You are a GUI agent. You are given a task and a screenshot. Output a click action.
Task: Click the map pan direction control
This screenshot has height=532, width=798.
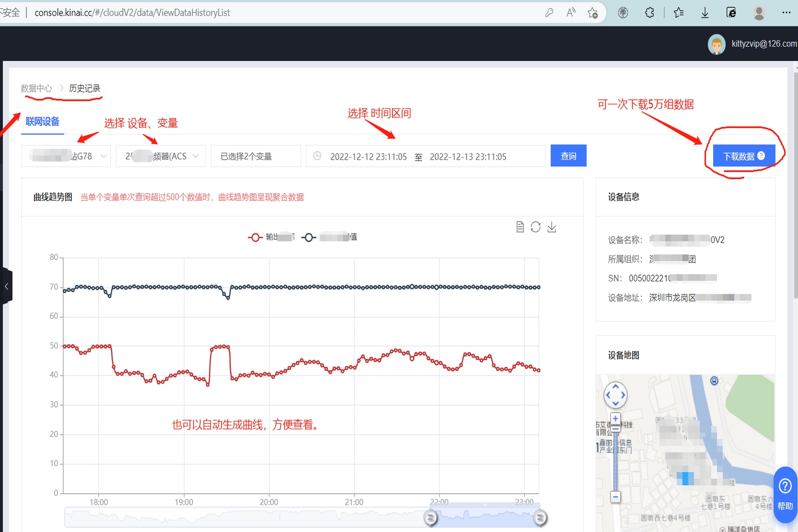coord(615,395)
